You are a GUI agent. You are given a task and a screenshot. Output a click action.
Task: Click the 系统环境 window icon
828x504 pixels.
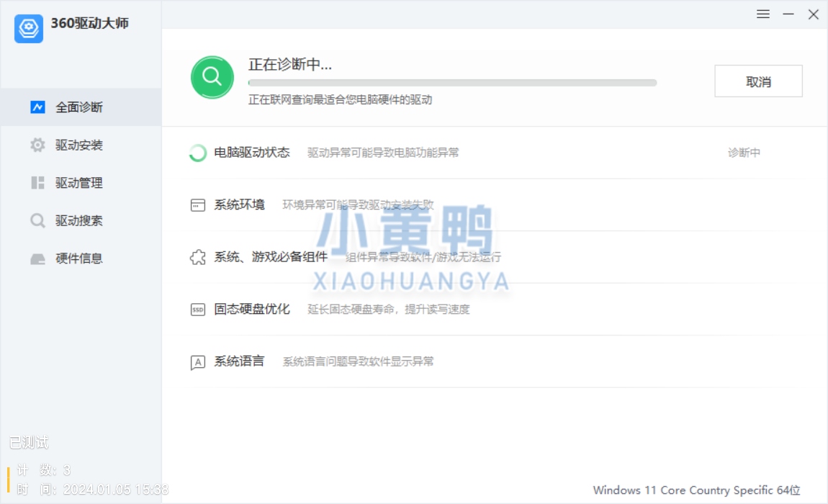pos(198,205)
